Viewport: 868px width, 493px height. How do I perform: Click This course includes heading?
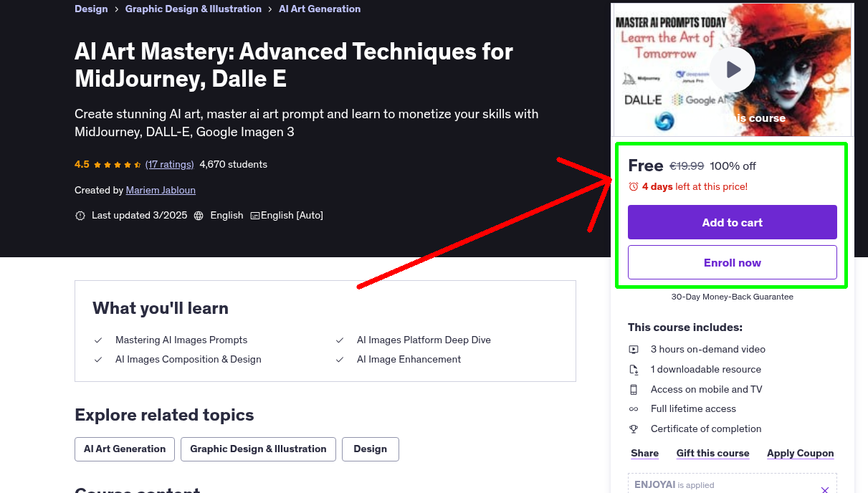pos(685,327)
